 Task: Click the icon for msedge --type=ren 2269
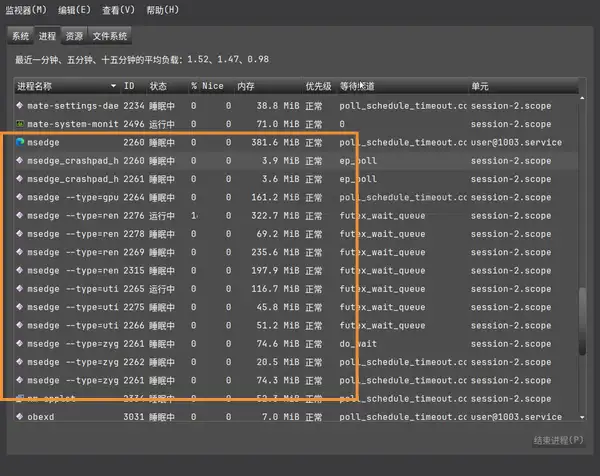[20, 252]
